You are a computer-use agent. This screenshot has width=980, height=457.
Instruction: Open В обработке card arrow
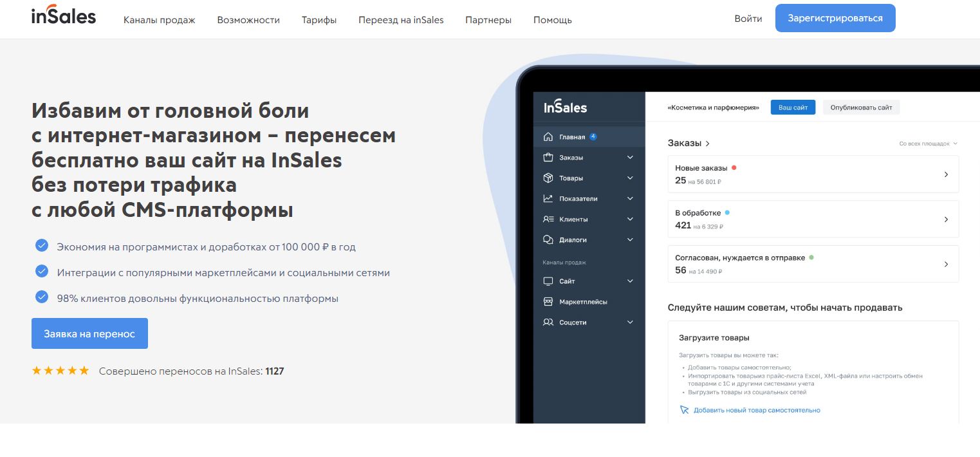coord(946,219)
